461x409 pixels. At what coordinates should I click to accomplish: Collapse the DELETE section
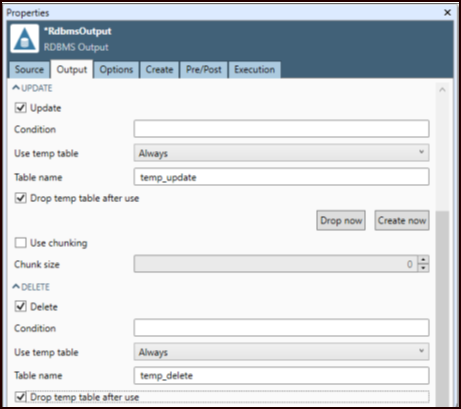click(16, 286)
